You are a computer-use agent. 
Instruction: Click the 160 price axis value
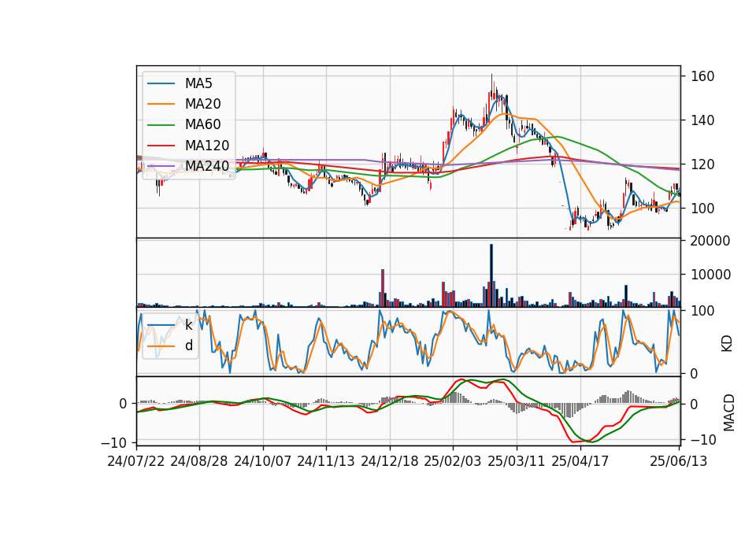702,76
